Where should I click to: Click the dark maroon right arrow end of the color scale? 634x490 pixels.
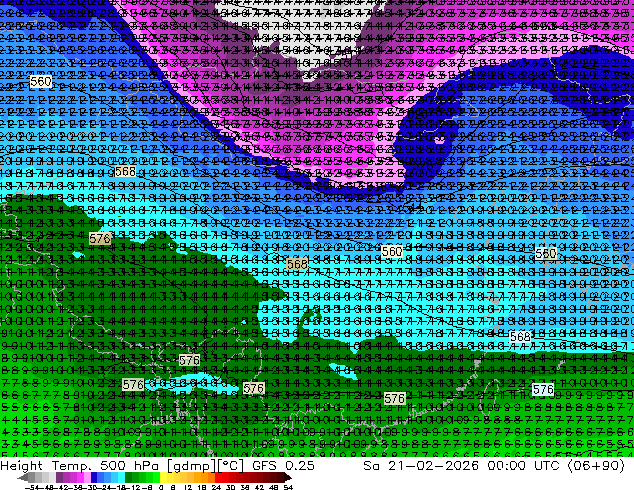pos(287,477)
